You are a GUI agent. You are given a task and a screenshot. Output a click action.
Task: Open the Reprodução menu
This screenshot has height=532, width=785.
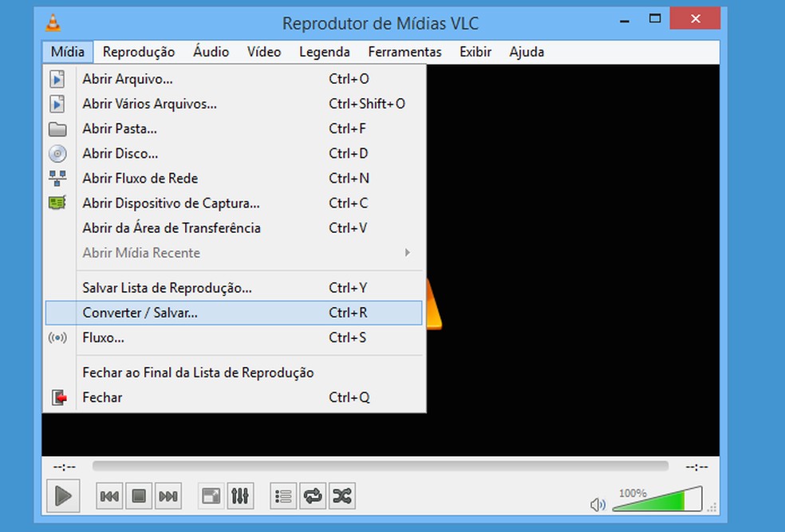click(139, 52)
